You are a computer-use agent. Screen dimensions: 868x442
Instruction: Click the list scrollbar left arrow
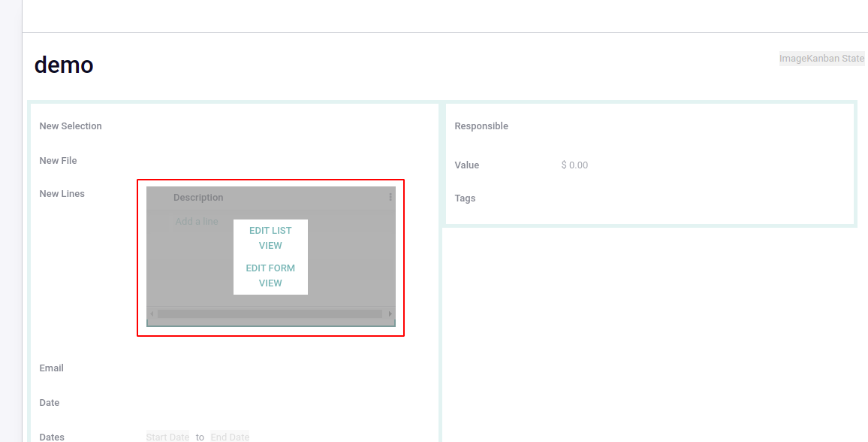(x=152, y=314)
